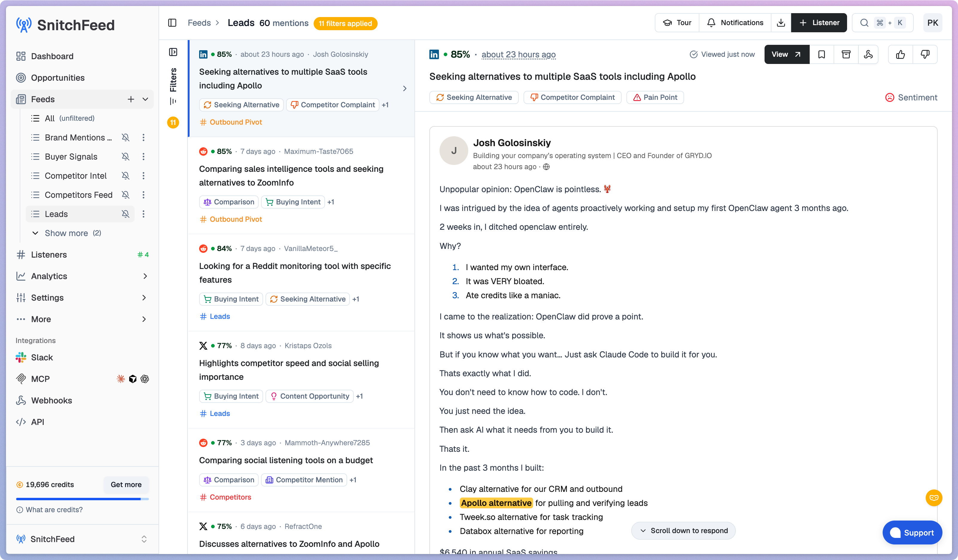958x560 pixels.
Task: Open the Reddit monitoring tool mention
Action: pyautogui.click(x=301, y=283)
